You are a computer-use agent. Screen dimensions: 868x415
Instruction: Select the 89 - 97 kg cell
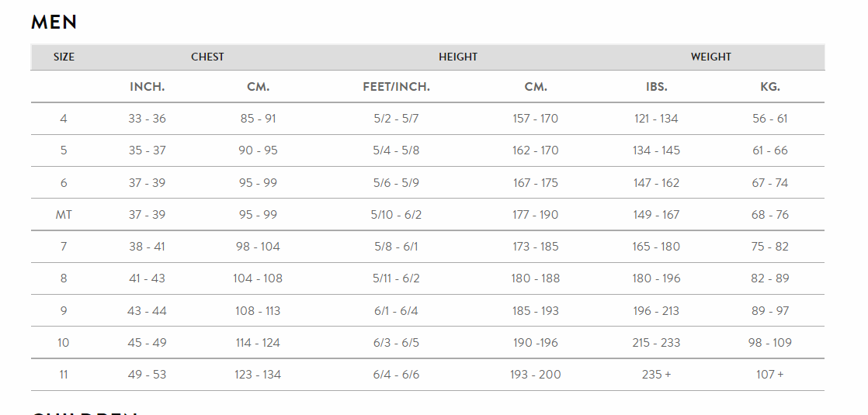point(769,311)
